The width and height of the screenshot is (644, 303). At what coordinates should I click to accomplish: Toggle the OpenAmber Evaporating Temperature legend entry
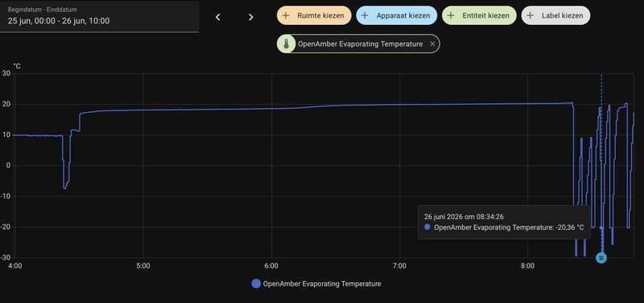tap(316, 284)
